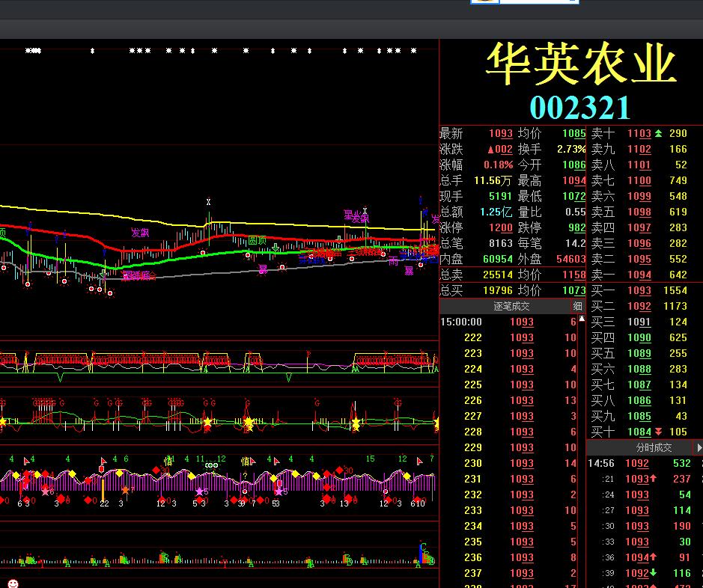Click the scroll-up arrow of the 逐笔成交 list
This screenshot has height=588, width=703.
coord(582,319)
